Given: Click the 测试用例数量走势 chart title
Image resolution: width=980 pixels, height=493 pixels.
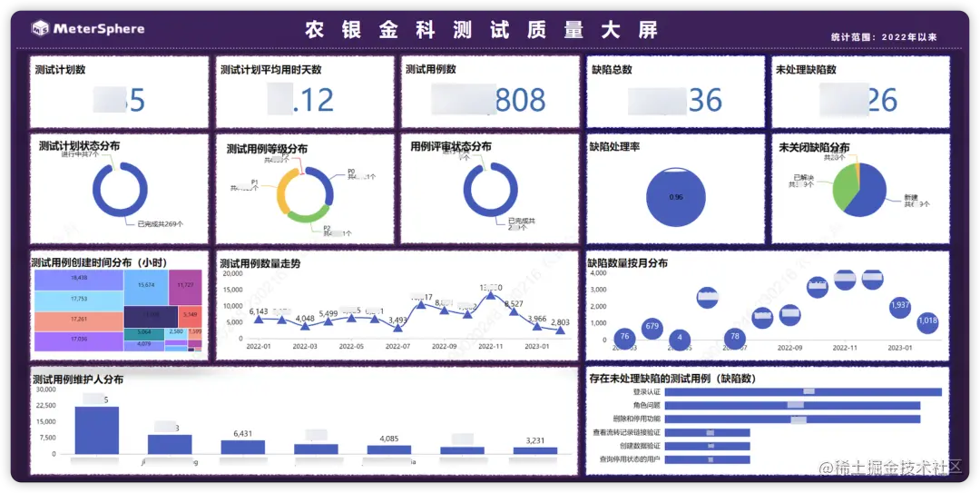Looking at the screenshot, I should pos(260,263).
